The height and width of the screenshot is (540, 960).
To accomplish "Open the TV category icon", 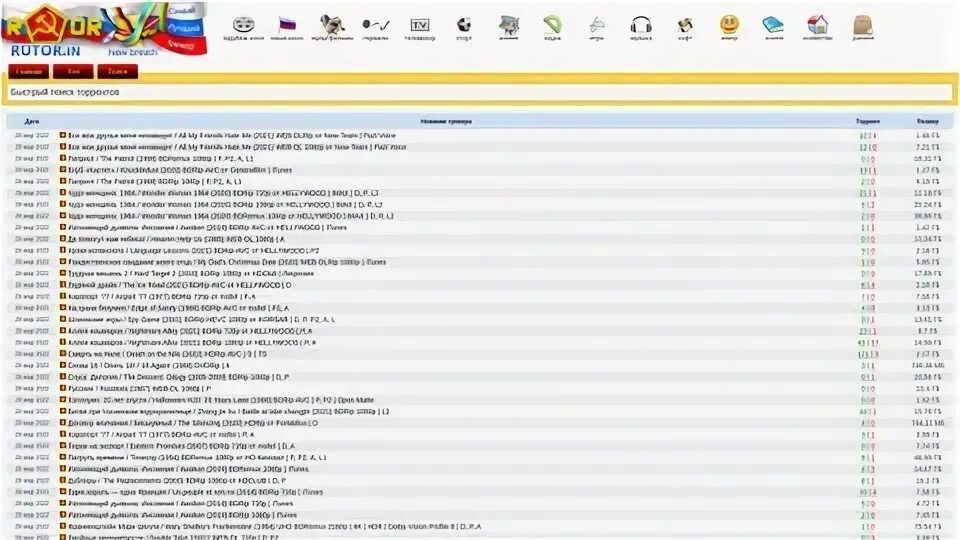I will 419,25.
